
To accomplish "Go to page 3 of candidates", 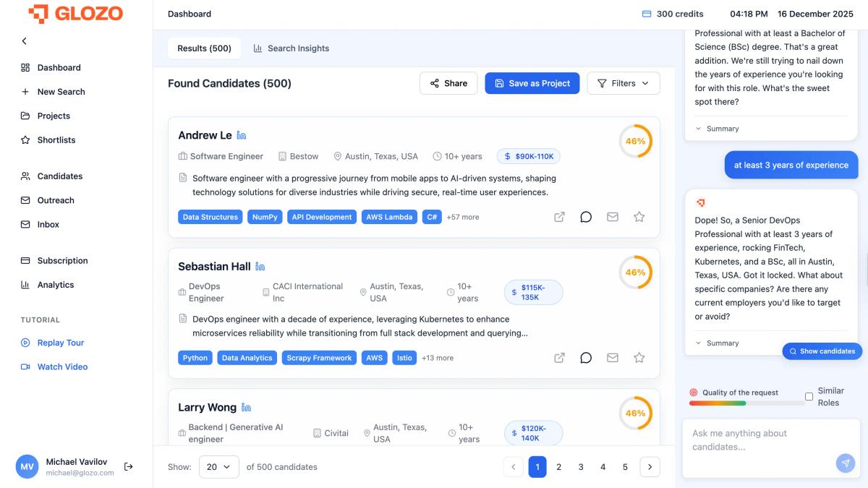I will (581, 467).
